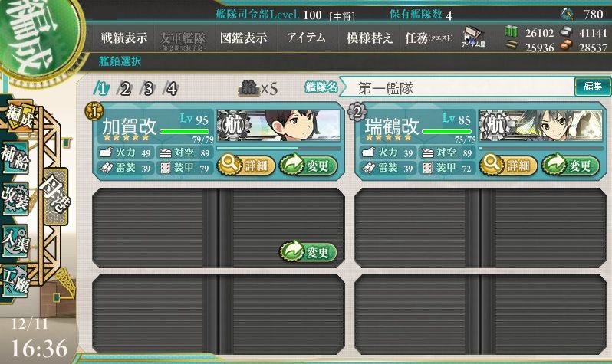The width and height of the screenshot is (612, 364).
Task: Open the 改装 remodel sidebar icon
Action: [x=15, y=198]
